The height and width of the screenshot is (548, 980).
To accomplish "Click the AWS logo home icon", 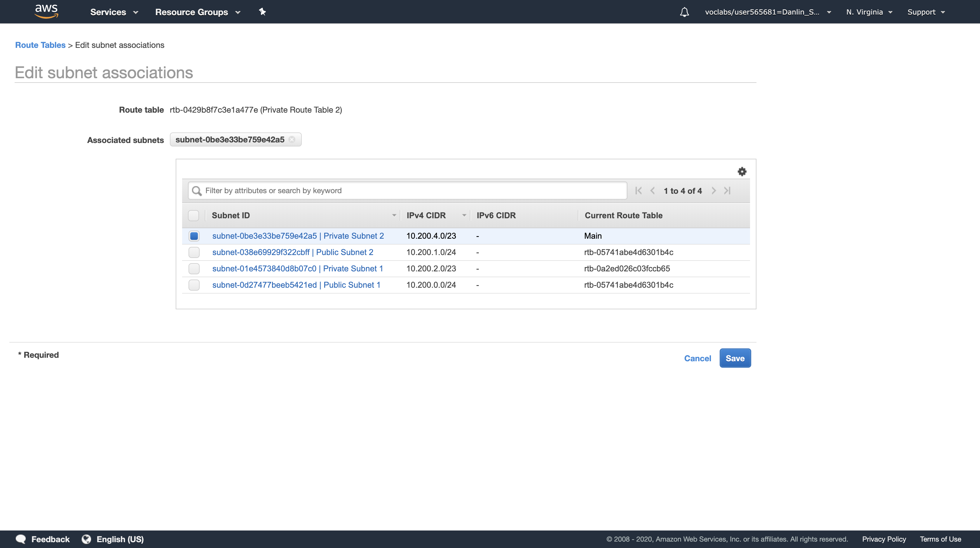I will [46, 11].
